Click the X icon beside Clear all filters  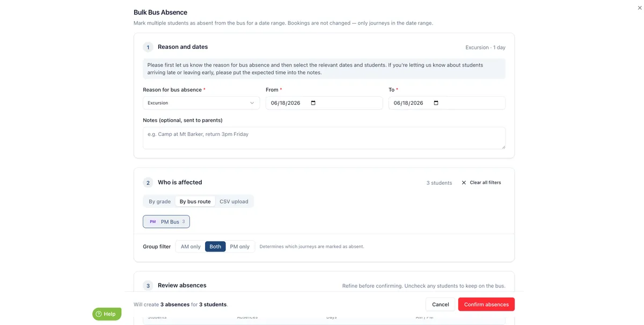point(464,183)
